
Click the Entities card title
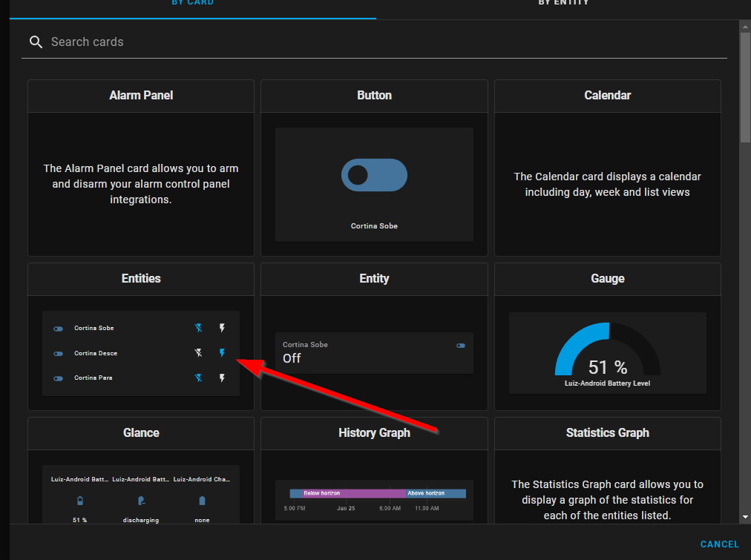coord(141,279)
